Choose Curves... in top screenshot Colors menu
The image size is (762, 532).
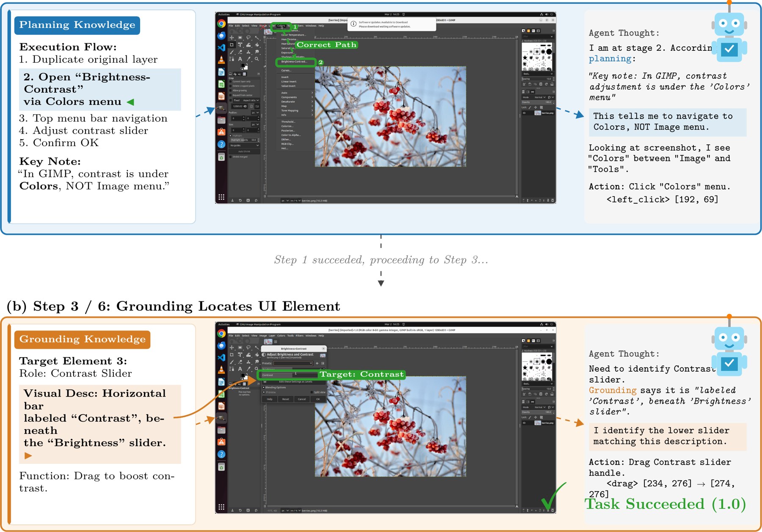pos(286,70)
